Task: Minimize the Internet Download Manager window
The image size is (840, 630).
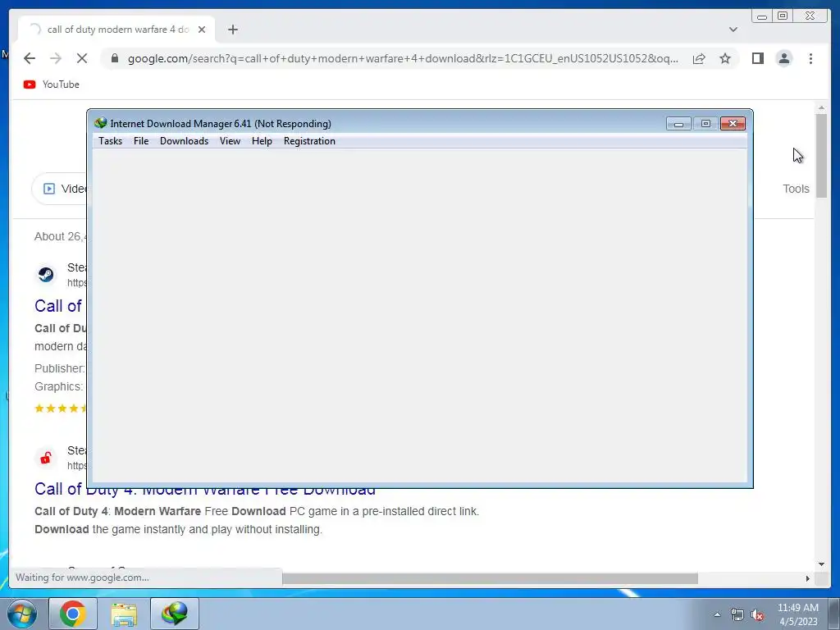Action: click(678, 124)
